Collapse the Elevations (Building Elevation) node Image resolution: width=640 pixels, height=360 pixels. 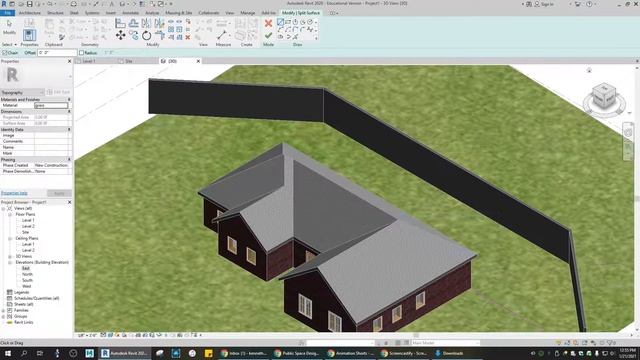click(10, 262)
